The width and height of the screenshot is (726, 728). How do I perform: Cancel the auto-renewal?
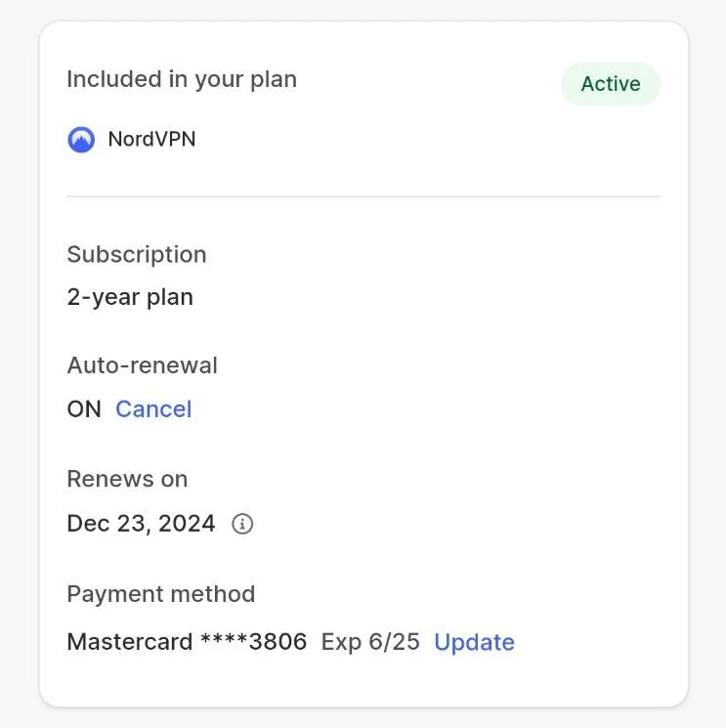click(153, 409)
